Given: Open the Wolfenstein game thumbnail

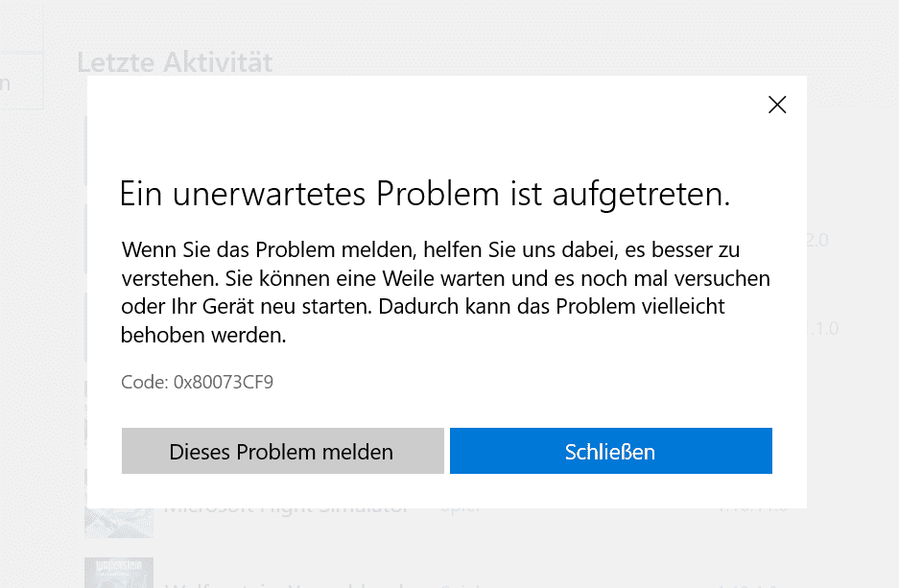Looking at the screenshot, I should point(119,573).
